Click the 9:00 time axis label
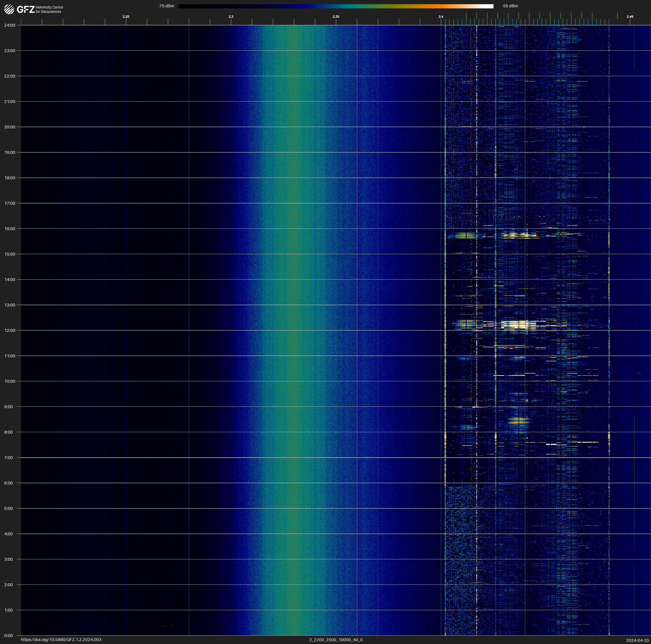The height and width of the screenshot is (644, 651). pos(8,407)
